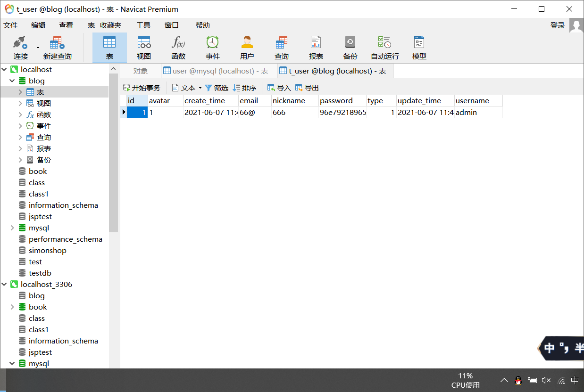Open the 文件 menu
Image resolution: width=584 pixels, height=392 pixels.
click(x=10, y=25)
